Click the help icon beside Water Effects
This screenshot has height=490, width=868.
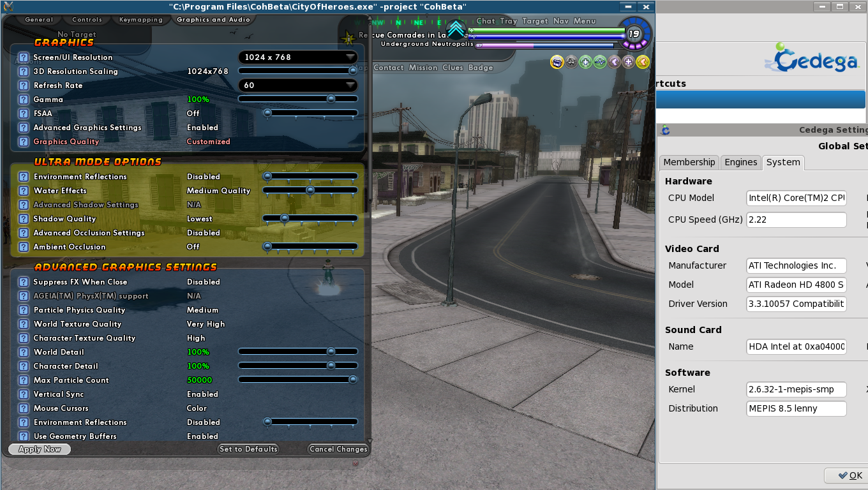(x=24, y=191)
